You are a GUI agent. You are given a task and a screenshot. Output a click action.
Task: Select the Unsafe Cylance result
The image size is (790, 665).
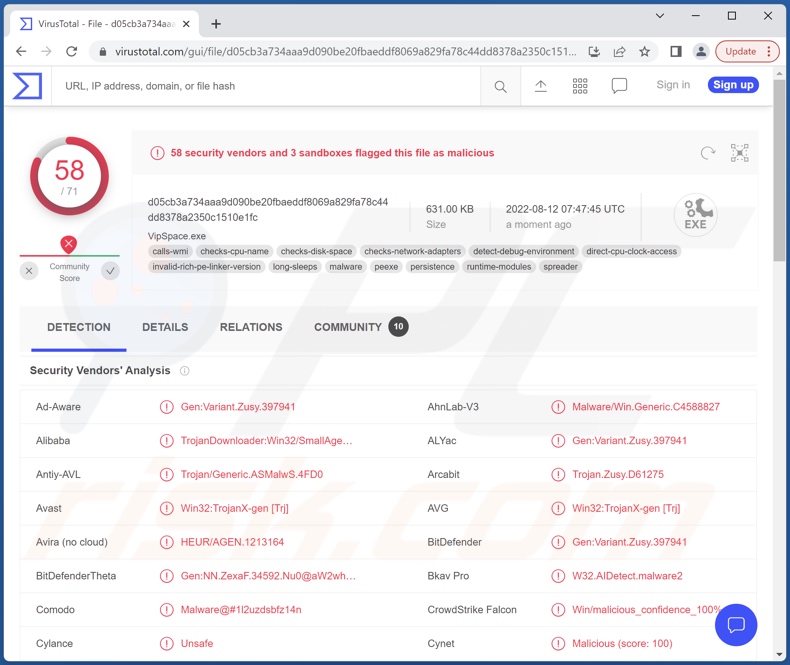point(196,643)
